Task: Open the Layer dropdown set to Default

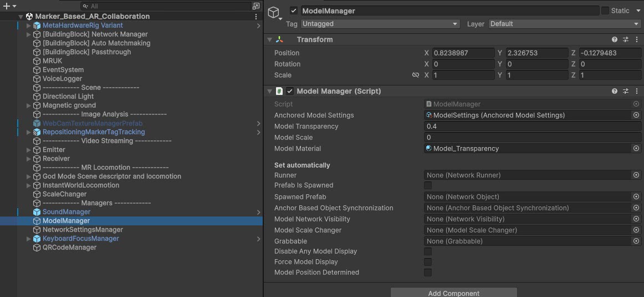Action: (x=564, y=24)
